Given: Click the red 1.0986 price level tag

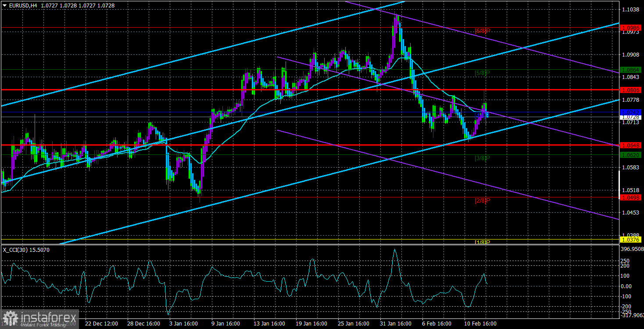Looking at the screenshot, I should [631, 27].
